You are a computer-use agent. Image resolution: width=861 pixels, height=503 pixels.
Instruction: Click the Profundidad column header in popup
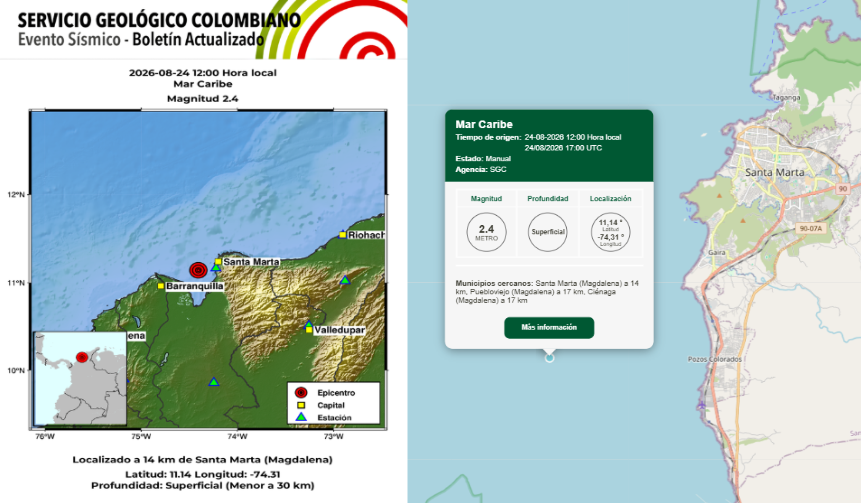tap(548, 199)
